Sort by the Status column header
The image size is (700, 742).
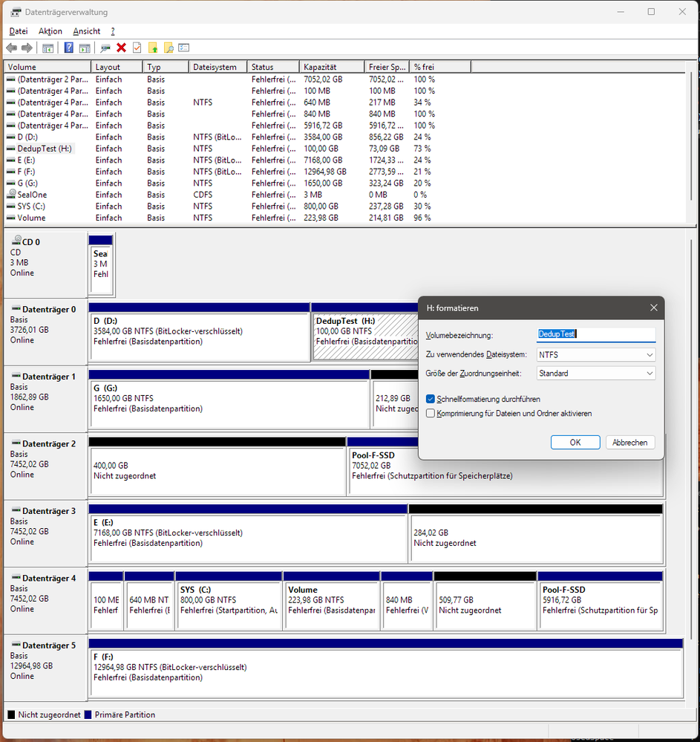click(273, 67)
